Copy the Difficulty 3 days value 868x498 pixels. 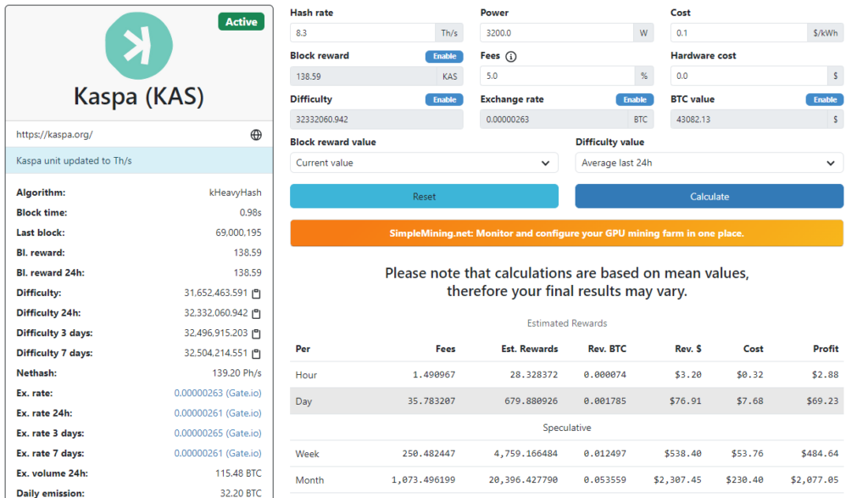click(x=256, y=333)
